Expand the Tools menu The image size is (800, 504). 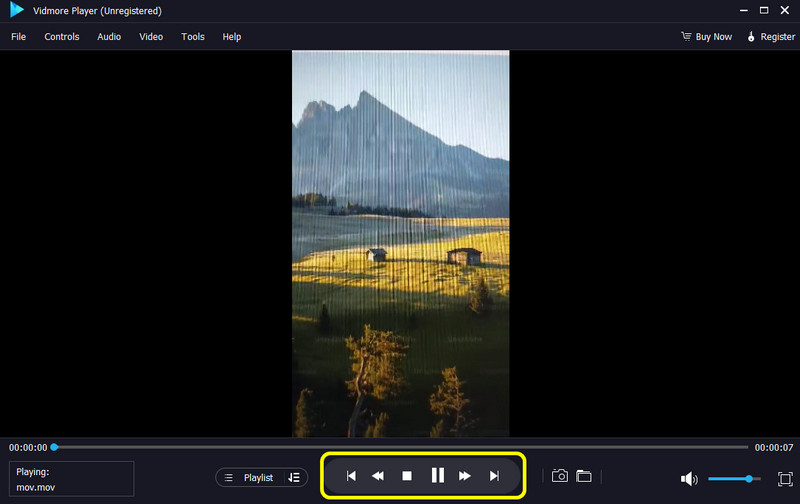193,37
